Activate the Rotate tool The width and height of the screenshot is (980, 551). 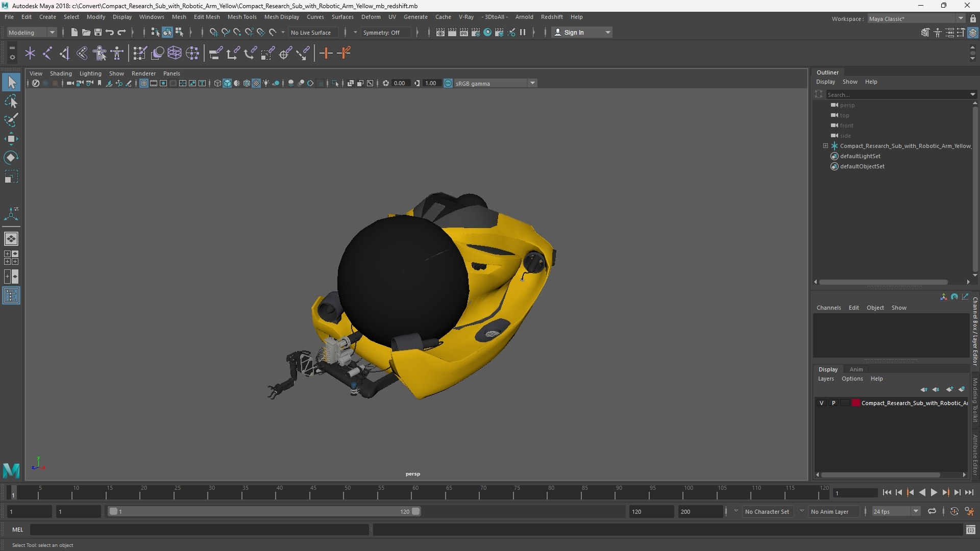point(11,158)
